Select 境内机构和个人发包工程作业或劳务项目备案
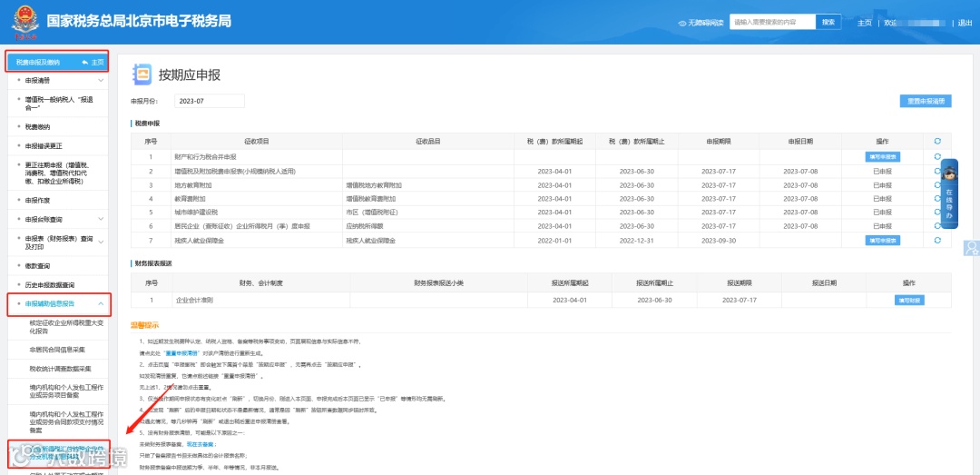Image resolution: width=980 pixels, height=475 pixels. click(64, 391)
